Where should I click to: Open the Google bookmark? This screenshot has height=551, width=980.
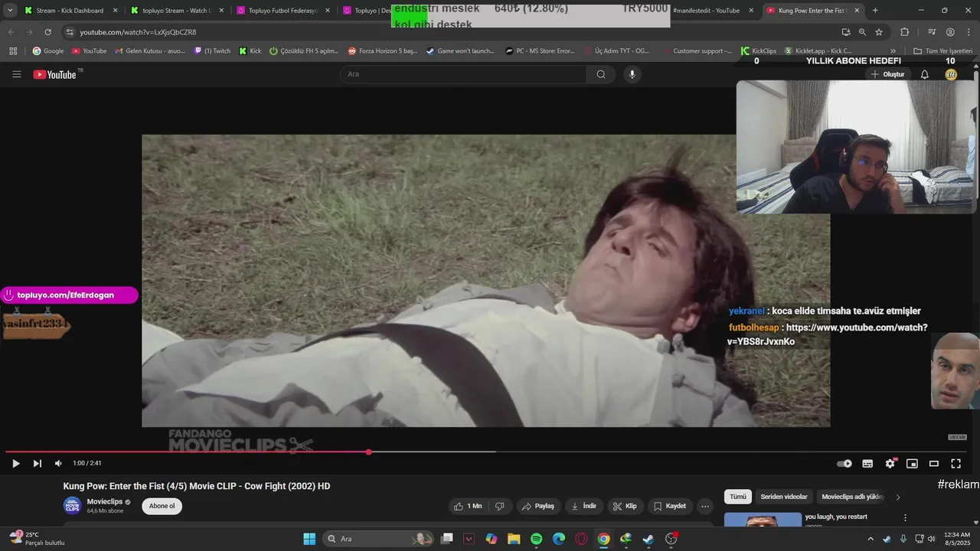coord(48,51)
